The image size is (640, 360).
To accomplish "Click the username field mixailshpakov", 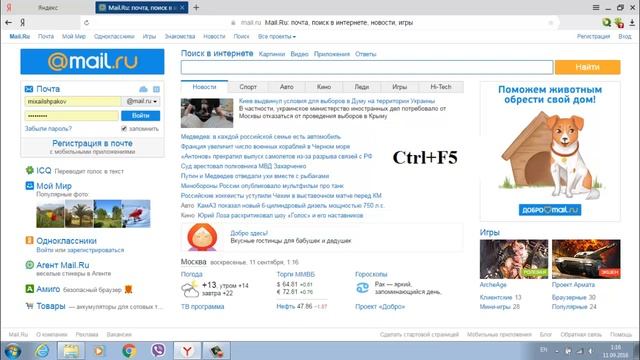I will (73, 101).
